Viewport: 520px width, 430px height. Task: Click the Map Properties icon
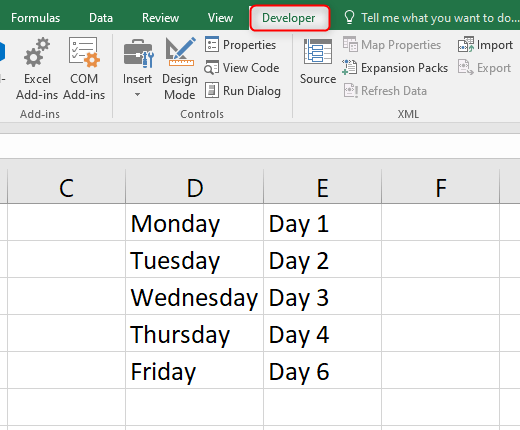pos(350,44)
